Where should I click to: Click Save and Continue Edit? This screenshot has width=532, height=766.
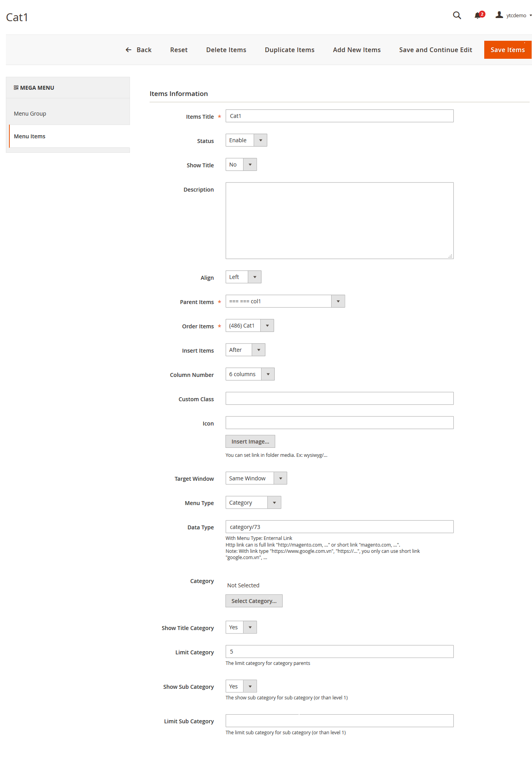click(x=436, y=50)
